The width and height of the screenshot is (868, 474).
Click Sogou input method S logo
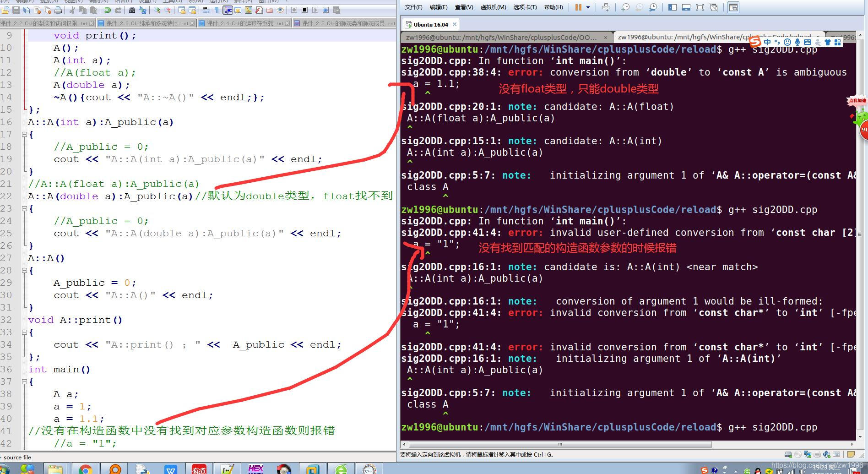[755, 42]
